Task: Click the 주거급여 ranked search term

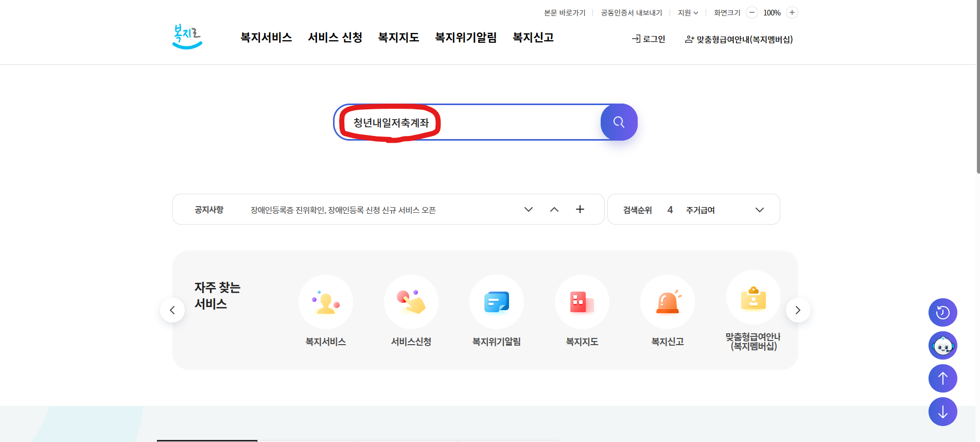Action: pos(701,210)
